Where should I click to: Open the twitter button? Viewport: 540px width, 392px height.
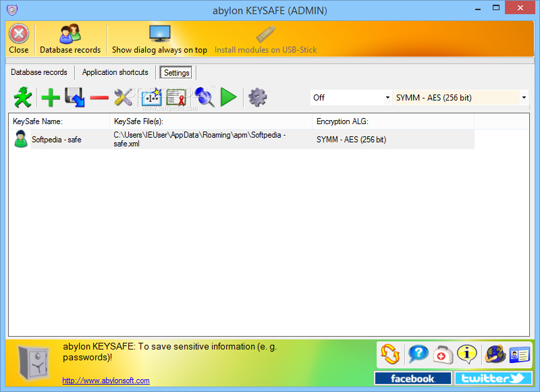(x=493, y=379)
